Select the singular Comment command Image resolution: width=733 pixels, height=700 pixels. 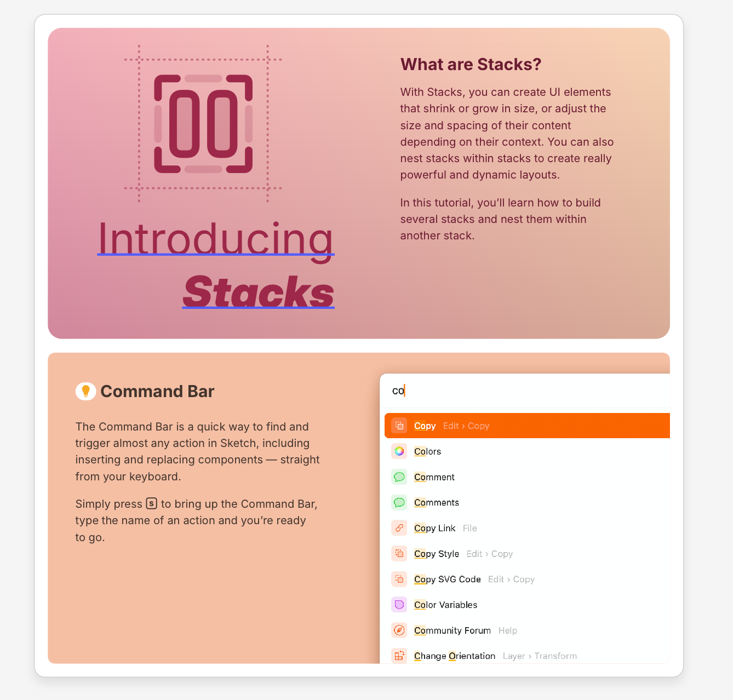pos(434,477)
